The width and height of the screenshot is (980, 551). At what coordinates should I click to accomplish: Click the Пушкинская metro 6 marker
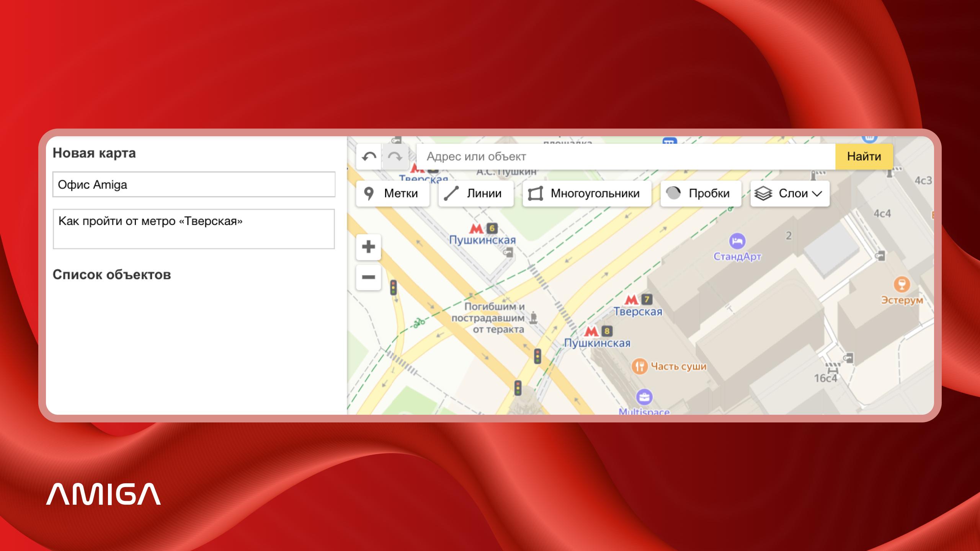[x=476, y=229]
